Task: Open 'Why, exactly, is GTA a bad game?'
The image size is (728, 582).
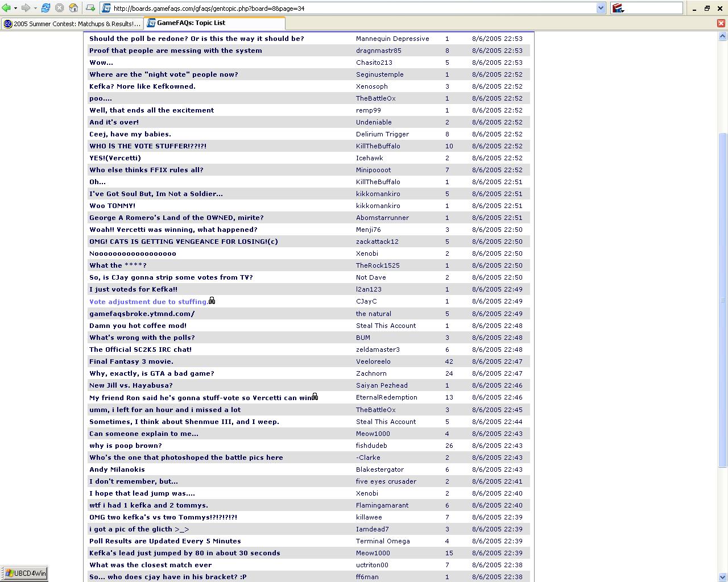Action: coord(152,373)
